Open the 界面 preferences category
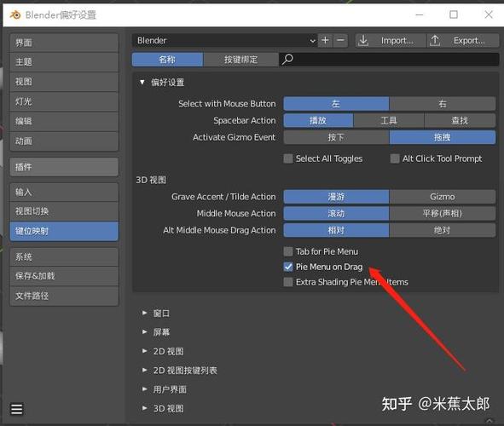The height and width of the screenshot is (426, 504). (64, 43)
